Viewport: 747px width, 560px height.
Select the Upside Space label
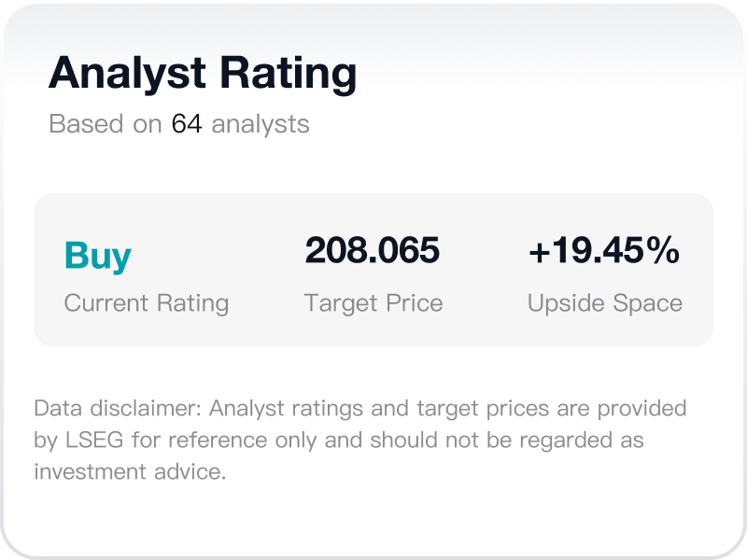(x=605, y=304)
